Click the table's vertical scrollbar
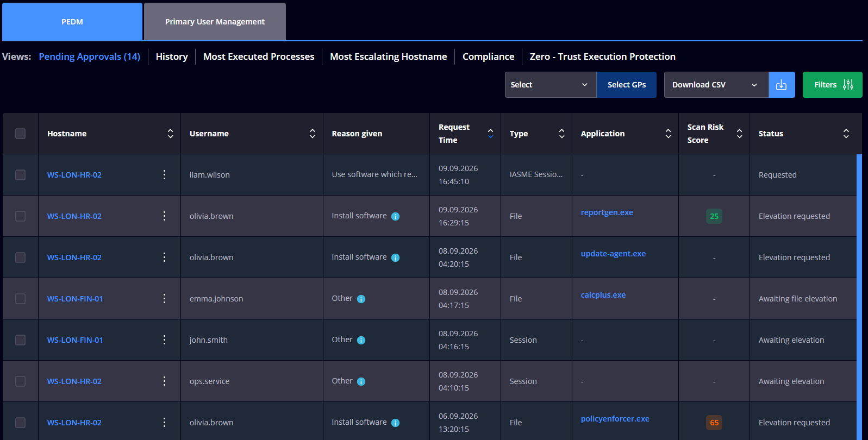Screen dimensions: 868x440 859,297
